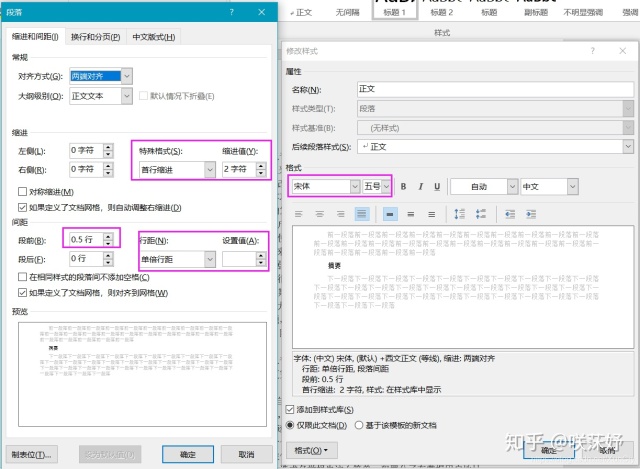Select the 标题 1 style in gallery
The image size is (640, 469).
(x=395, y=9)
